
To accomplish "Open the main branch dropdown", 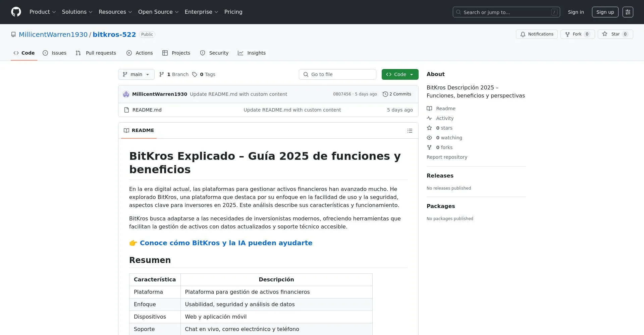I will 136,74.
